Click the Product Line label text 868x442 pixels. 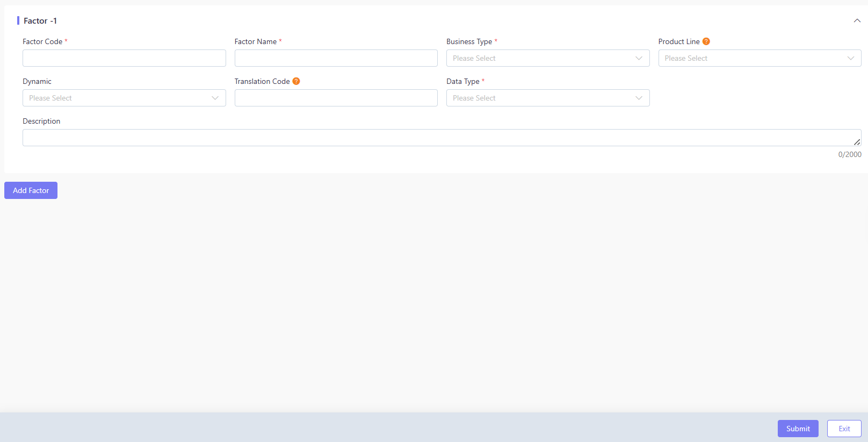(x=679, y=41)
